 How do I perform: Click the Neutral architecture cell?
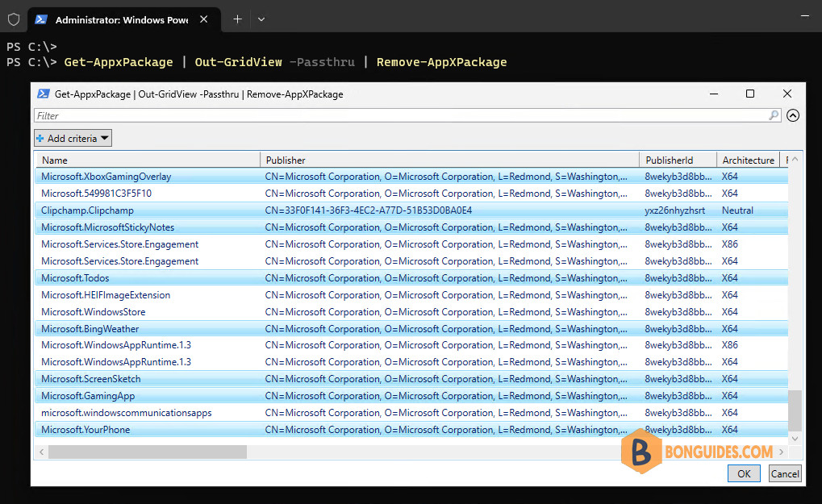737,210
